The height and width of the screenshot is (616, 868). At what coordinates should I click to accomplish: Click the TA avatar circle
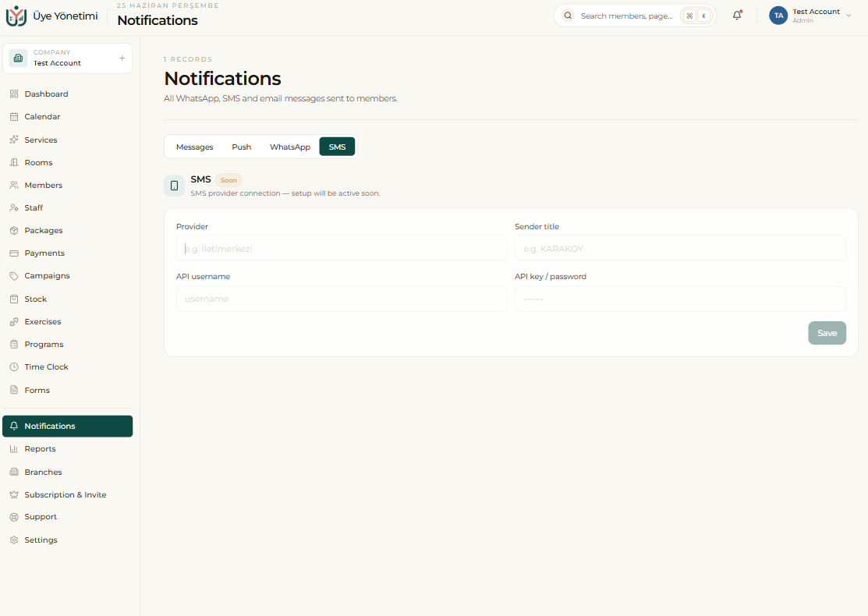click(x=778, y=16)
